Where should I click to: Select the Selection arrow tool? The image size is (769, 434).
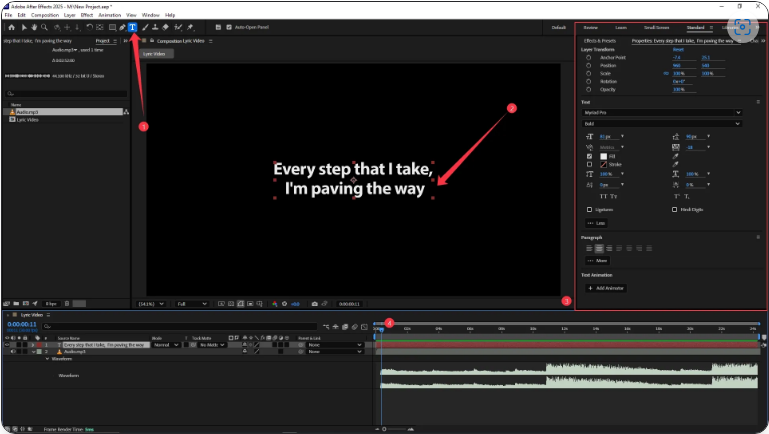pyautogui.click(x=24, y=27)
